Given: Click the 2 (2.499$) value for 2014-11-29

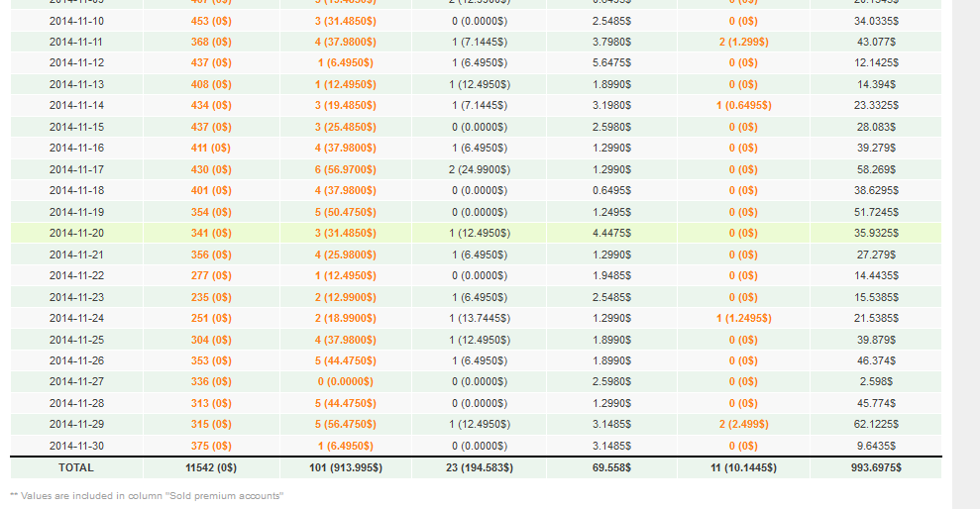Looking at the screenshot, I should 744,424.
